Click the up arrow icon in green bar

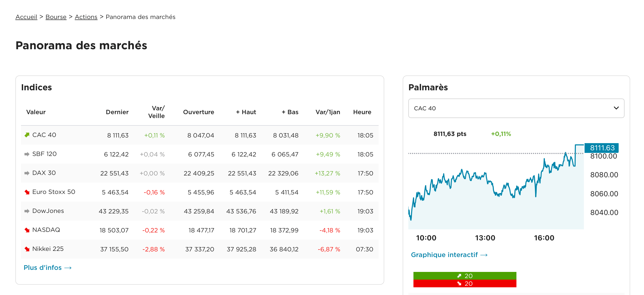459,276
